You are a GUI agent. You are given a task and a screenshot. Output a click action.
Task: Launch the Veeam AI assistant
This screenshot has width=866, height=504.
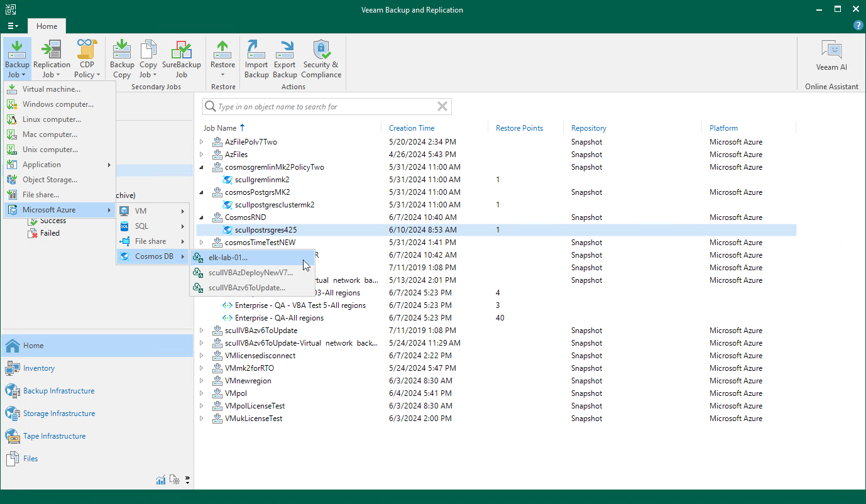(x=831, y=57)
